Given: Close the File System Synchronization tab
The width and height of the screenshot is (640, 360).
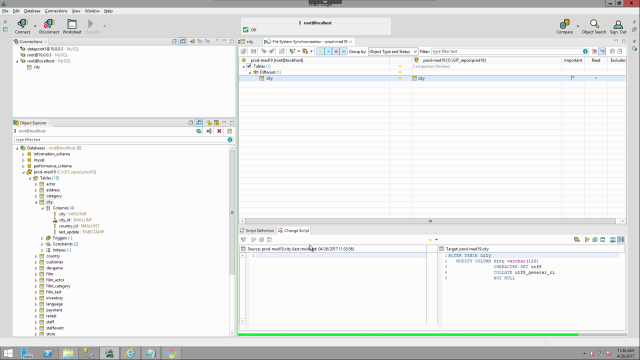Looking at the screenshot, I should tap(351, 42).
